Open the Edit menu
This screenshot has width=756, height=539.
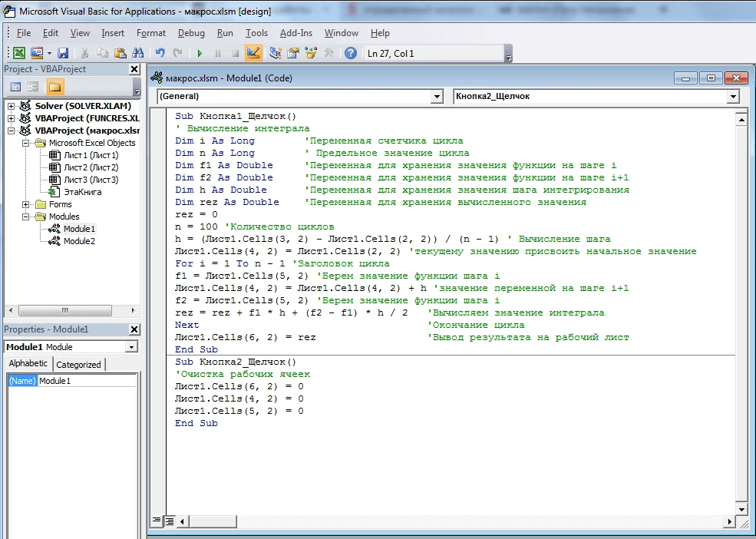pos(51,33)
